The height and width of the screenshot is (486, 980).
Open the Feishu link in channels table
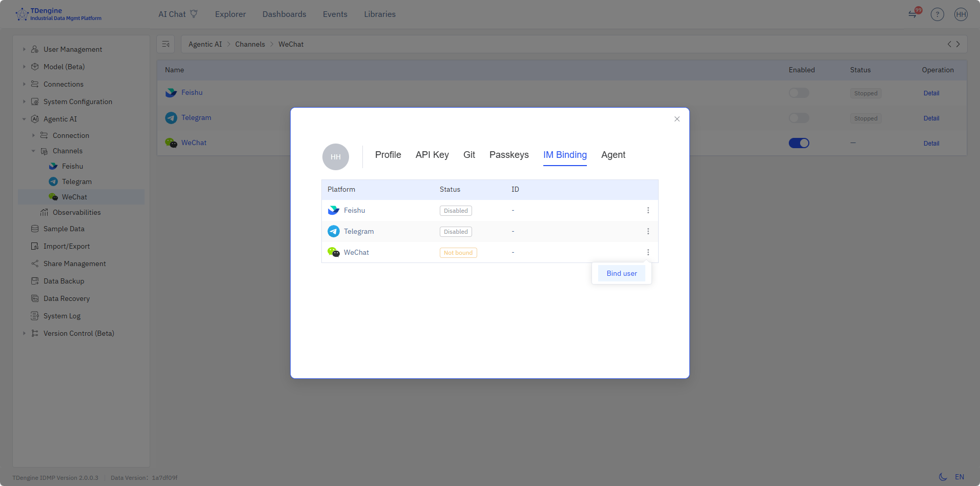coord(192,92)
